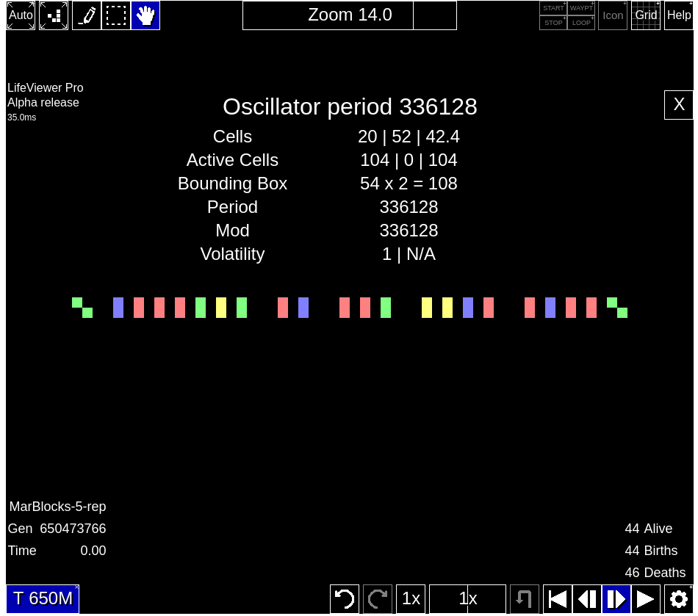Click the 44 Alive population count
This screenshot has height=616, width=698.
coord(649,529)
